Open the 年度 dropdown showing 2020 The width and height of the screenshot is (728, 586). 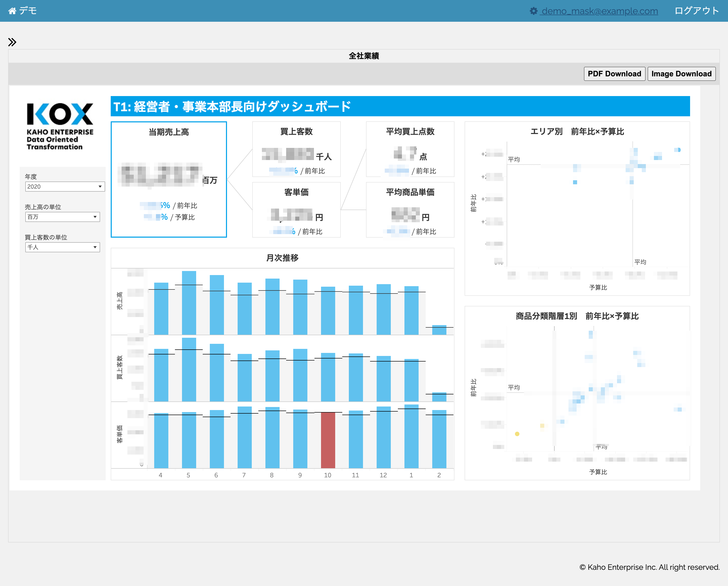coord(65,186)
